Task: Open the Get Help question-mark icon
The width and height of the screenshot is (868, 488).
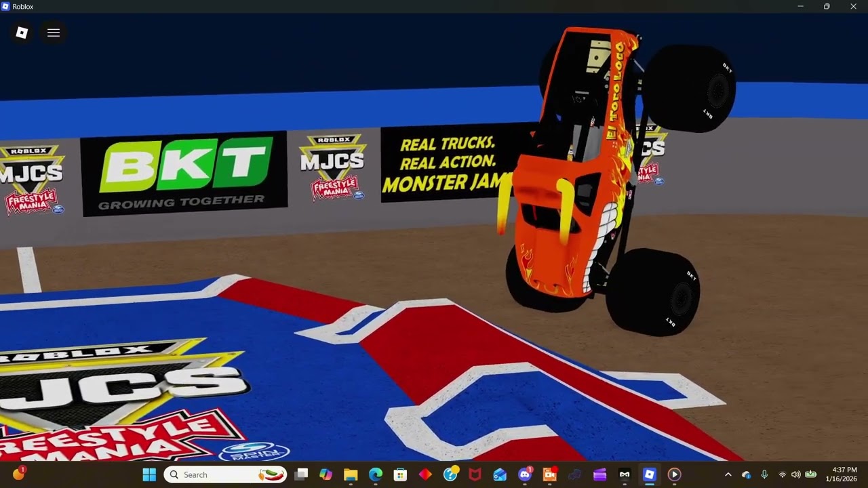Action: pyautogui.click(x=450, y=474)
